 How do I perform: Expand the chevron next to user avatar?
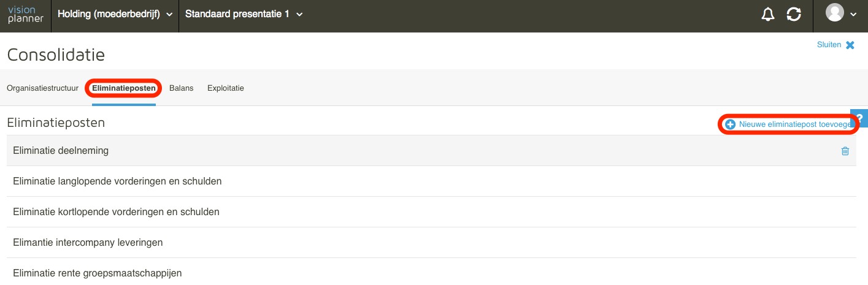[x=853, y=15]
